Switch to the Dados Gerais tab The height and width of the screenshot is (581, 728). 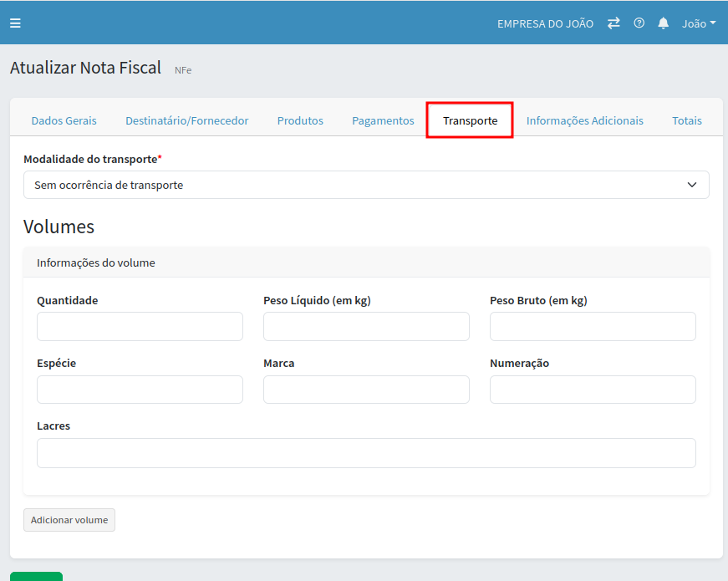click(x=64, y=120)
